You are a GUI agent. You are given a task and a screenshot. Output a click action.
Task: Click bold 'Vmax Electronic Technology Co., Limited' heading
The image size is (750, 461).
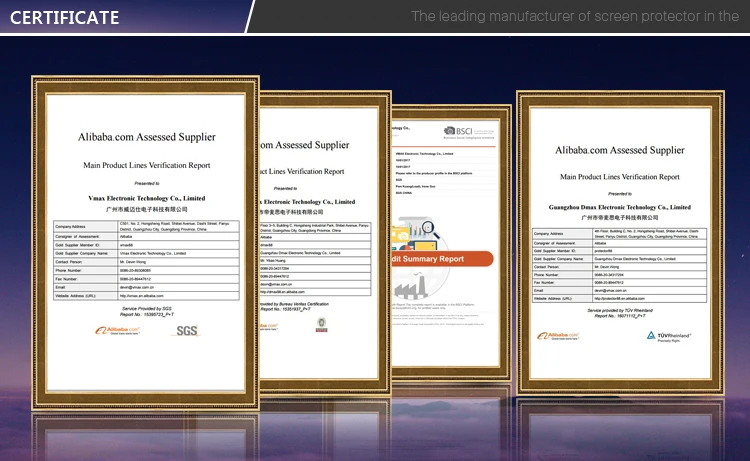(x=147, y=198)
